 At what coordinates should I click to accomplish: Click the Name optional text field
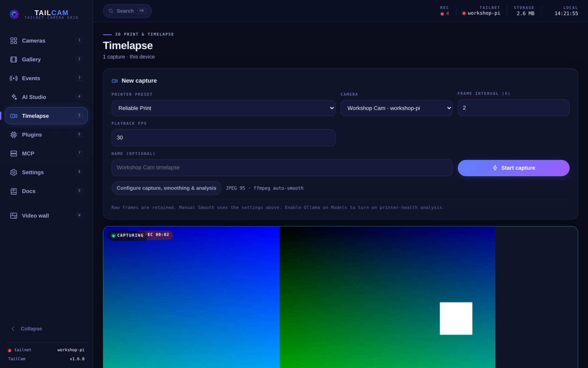[282, 167]
